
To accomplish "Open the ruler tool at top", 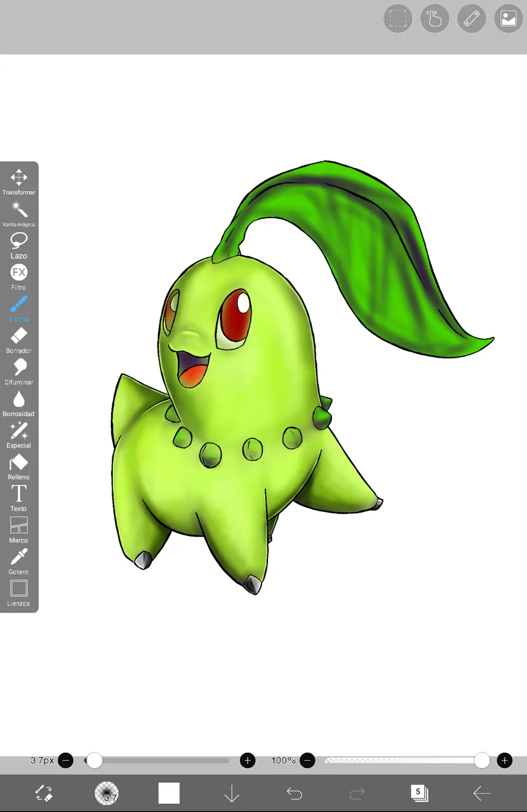I will (472, 18).
